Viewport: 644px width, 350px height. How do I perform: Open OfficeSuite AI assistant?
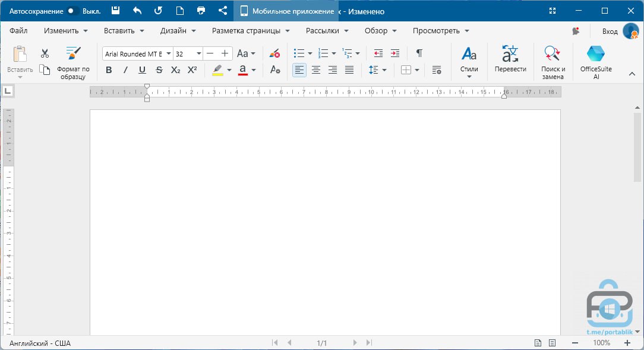click(595, 62)
